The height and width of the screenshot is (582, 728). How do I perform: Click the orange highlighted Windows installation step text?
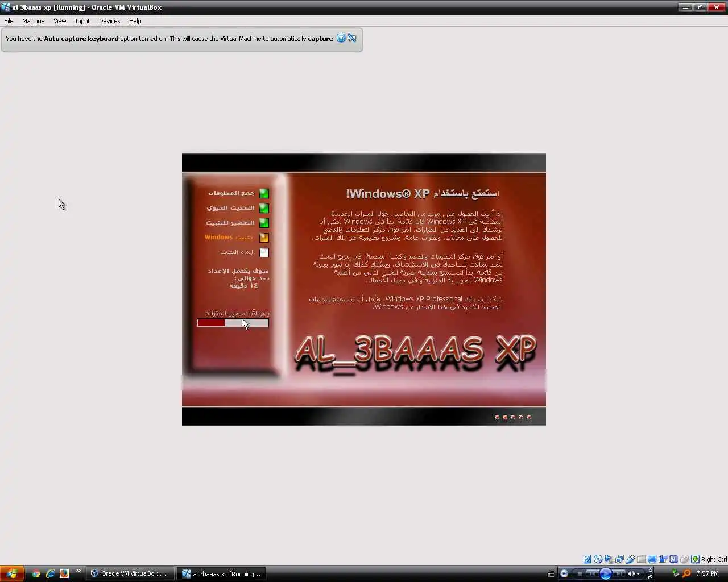pyautogui.click(x=229, y=237)
